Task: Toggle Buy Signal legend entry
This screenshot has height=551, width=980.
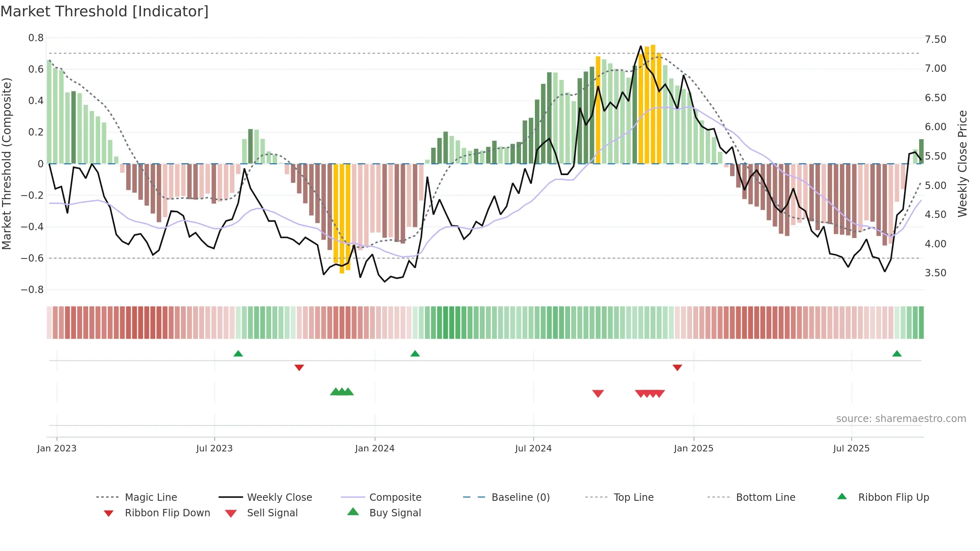Action: (384, 513)
